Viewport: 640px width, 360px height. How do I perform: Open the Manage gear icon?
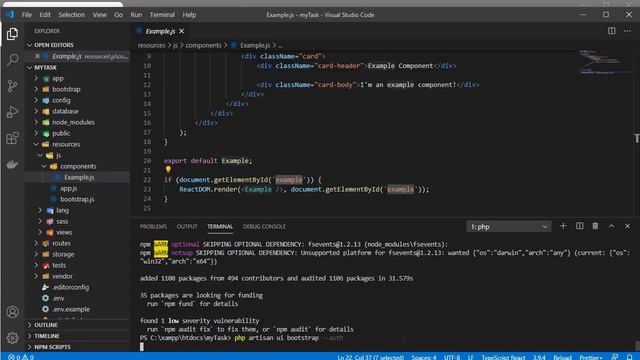[x=12, y=338]
